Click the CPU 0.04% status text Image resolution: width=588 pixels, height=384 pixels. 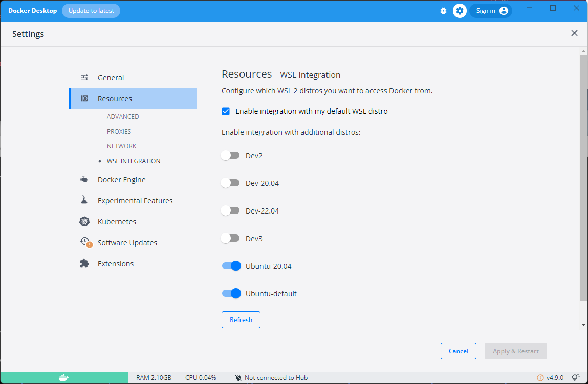(x=201, y=378)
